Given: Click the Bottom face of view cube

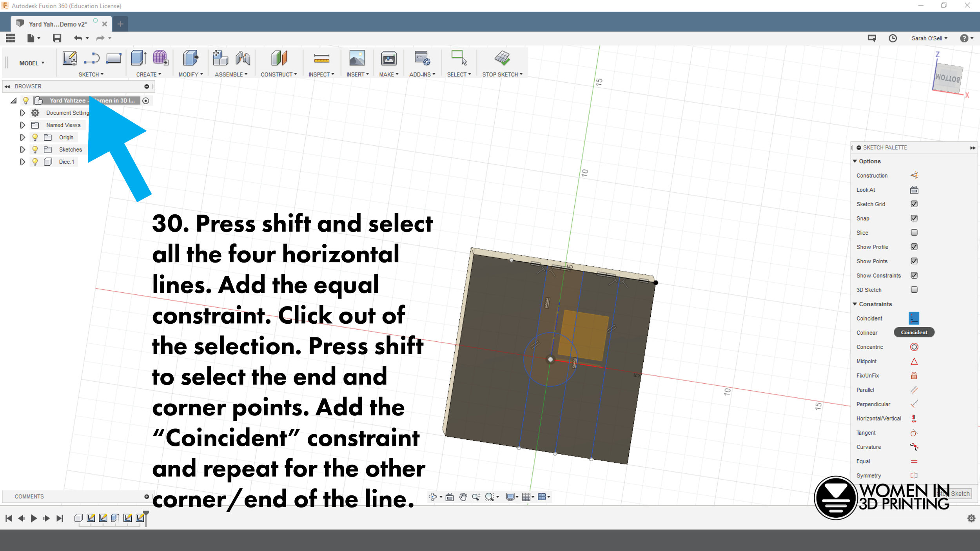Looking at the screenshot, I should (x=947, y=79).
